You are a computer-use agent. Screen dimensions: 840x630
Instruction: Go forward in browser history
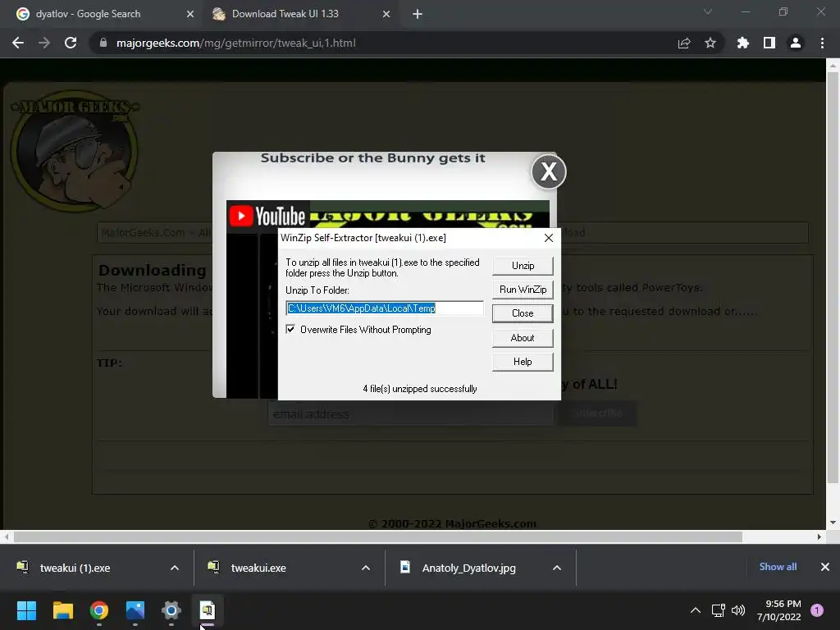pyautogui.click(x=44, y=43)
